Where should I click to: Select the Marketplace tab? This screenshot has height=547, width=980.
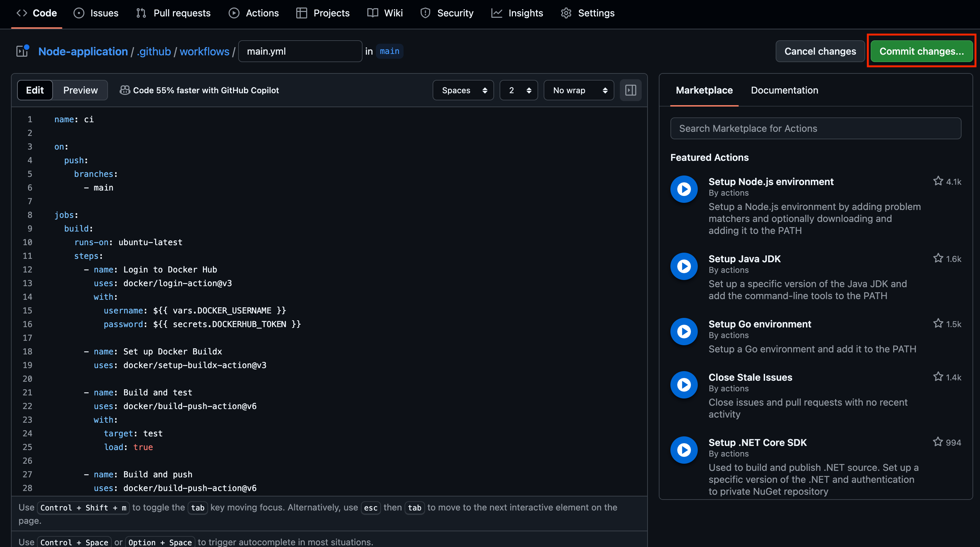point(704,90)
